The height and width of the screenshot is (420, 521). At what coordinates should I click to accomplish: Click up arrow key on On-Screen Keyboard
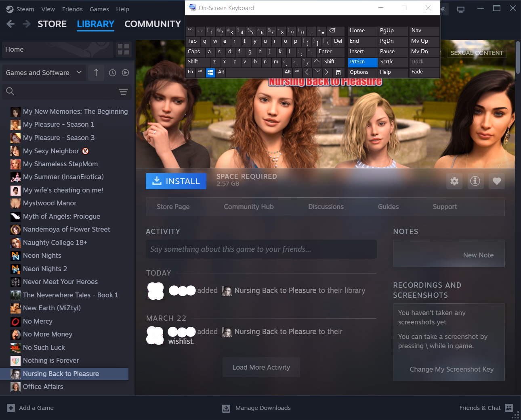(x=317, y=62)
